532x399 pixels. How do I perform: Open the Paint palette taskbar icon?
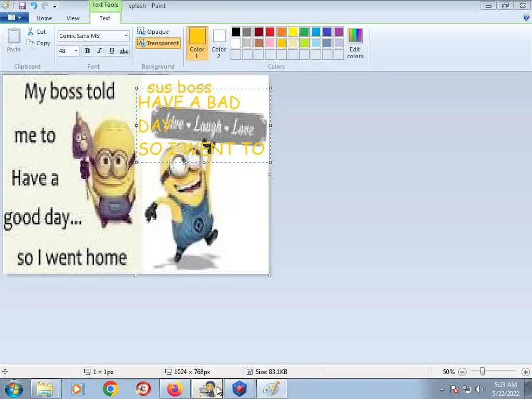click(271, 389)
